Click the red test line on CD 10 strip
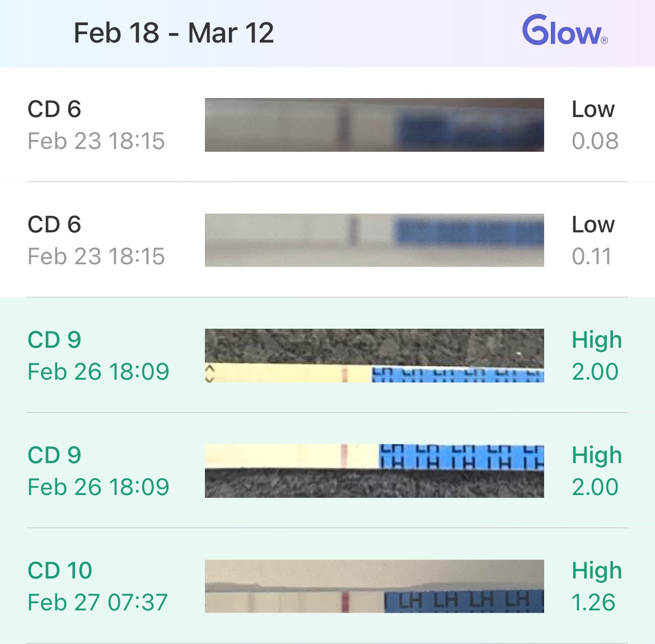Viewport: 655px width, 644px height. [x=345, y=602]
